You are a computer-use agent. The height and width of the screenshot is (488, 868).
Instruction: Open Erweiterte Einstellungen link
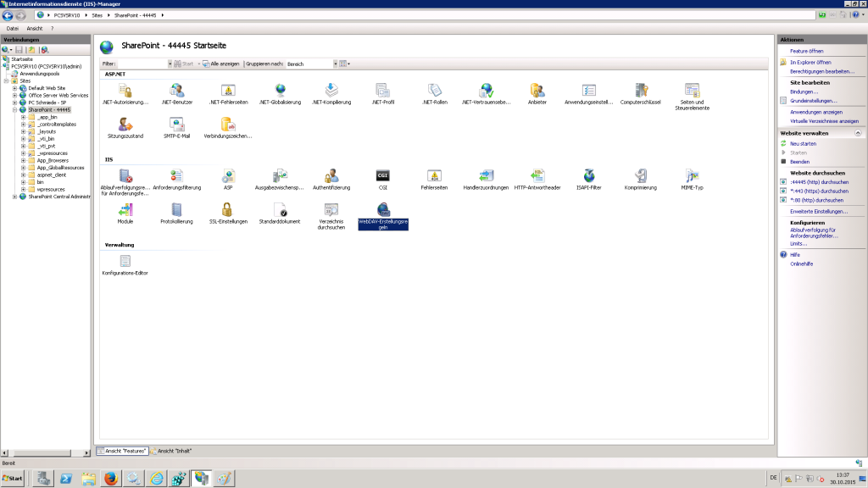click(819, 212)
